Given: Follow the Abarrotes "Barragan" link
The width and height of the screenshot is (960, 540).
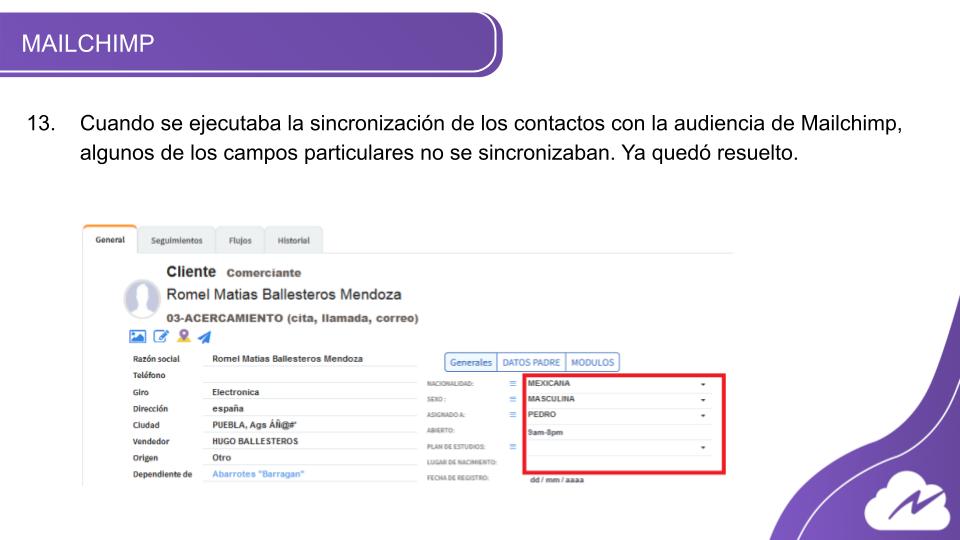Looking at the screenshot, I should [x=258, y=474].
